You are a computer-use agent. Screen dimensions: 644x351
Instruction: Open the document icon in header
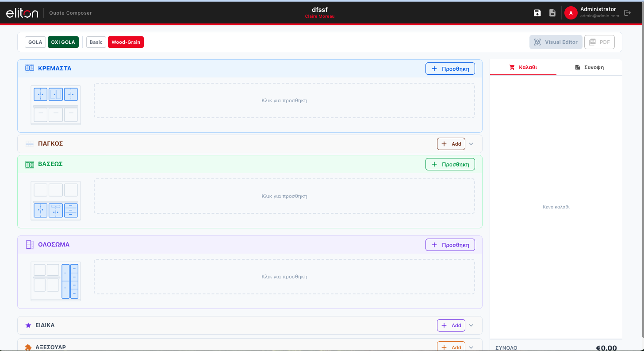click(552, 13)
